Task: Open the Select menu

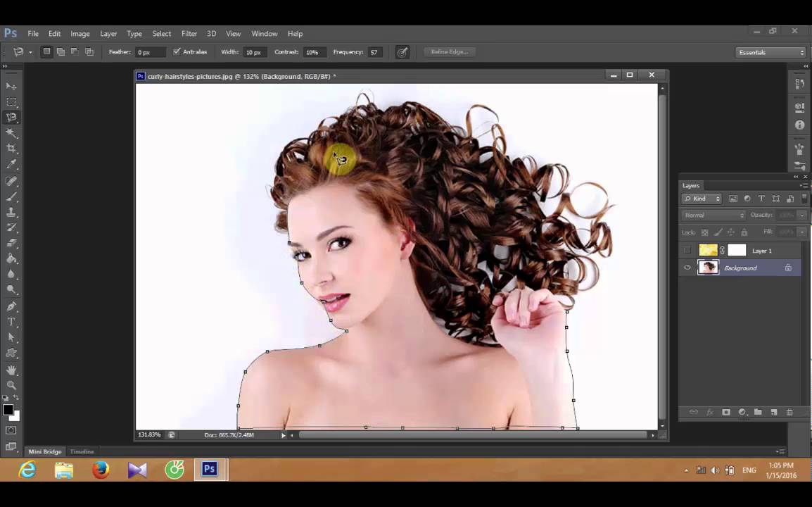Action: 161,34
